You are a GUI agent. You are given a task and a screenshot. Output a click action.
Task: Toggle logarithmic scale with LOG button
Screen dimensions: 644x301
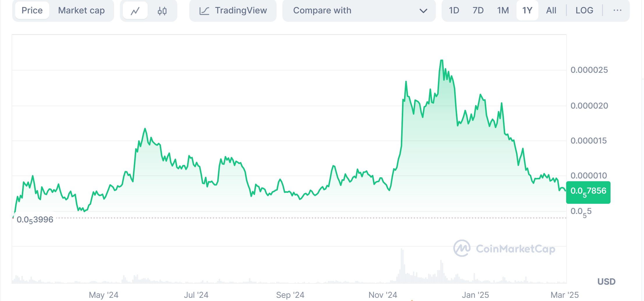click(584, 10)
